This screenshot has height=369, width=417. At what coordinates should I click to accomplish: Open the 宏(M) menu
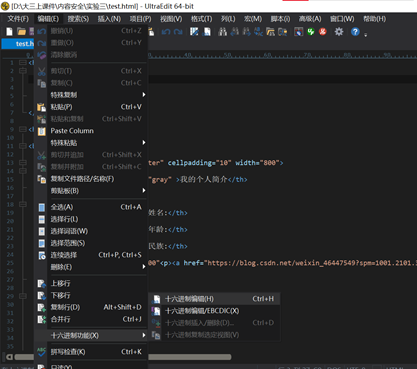(253, 19)
